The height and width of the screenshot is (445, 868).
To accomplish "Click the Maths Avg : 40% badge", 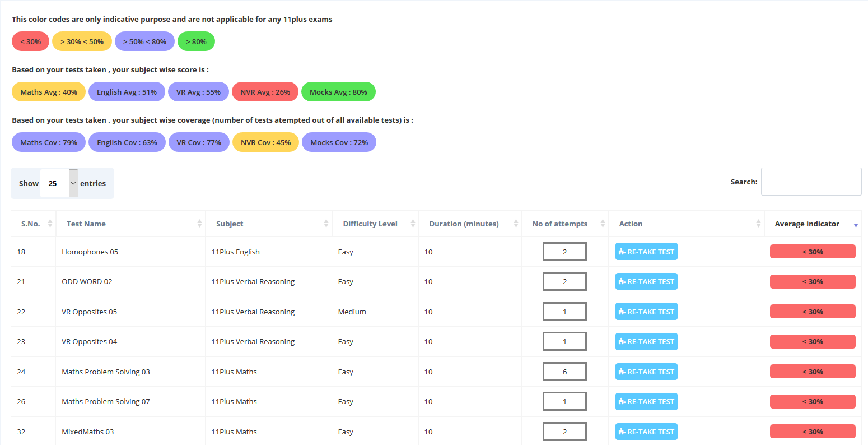I will tap(49, 92).
